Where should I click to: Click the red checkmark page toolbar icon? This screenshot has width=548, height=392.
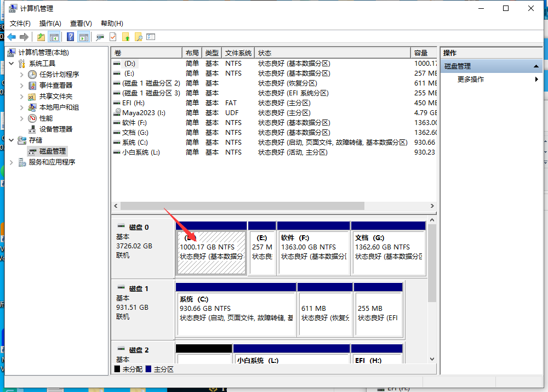(x=113, y=37)
